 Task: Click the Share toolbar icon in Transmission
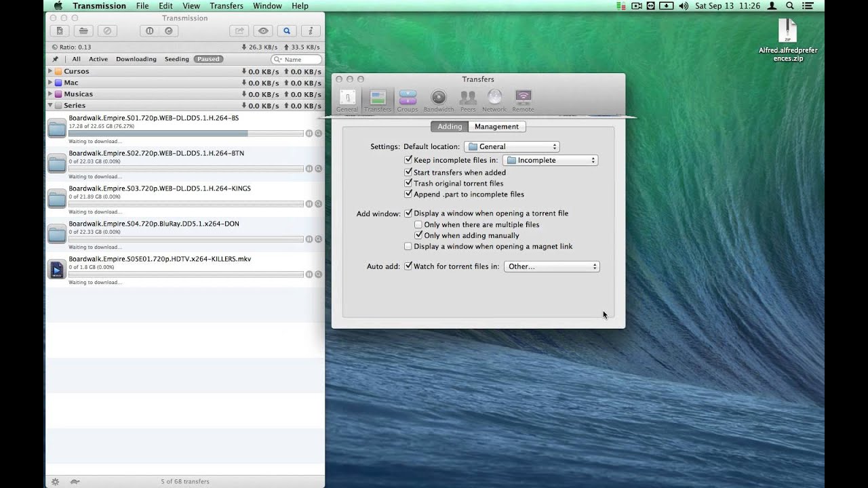click(x=239, y=30)
